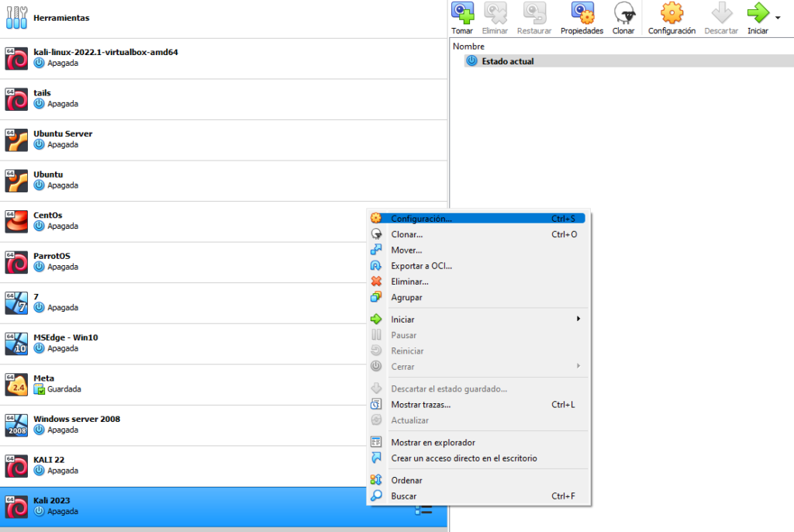
Task: Click the Herramientas label
Action: pyautogui.click(x=61, y=18)
